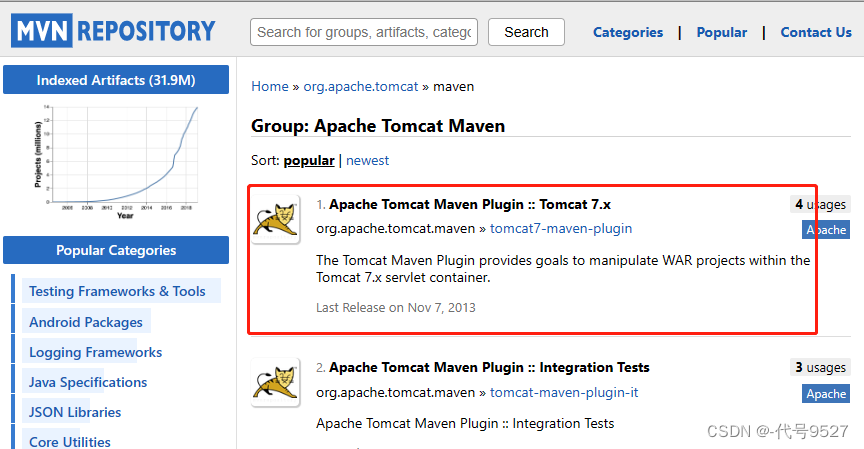Open the Popular menu item
The image size is (864, 449).
(x=721, y=32)
